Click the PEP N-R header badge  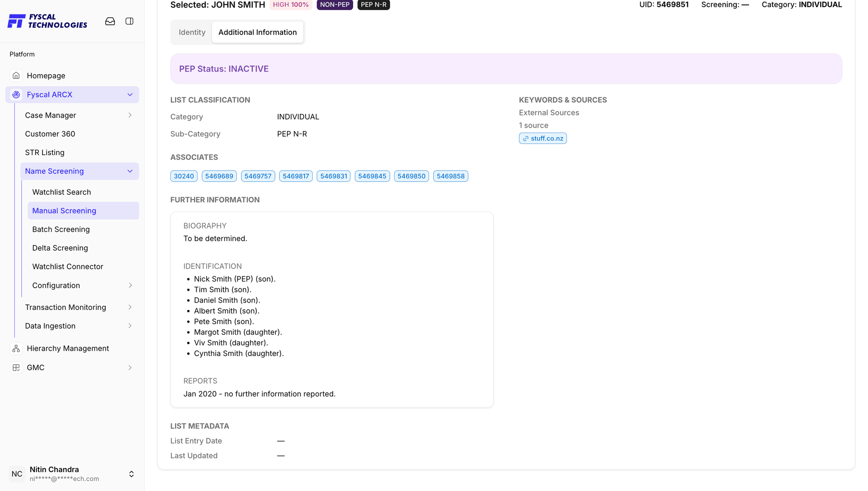pyautogui.click(x=374, y=5)
